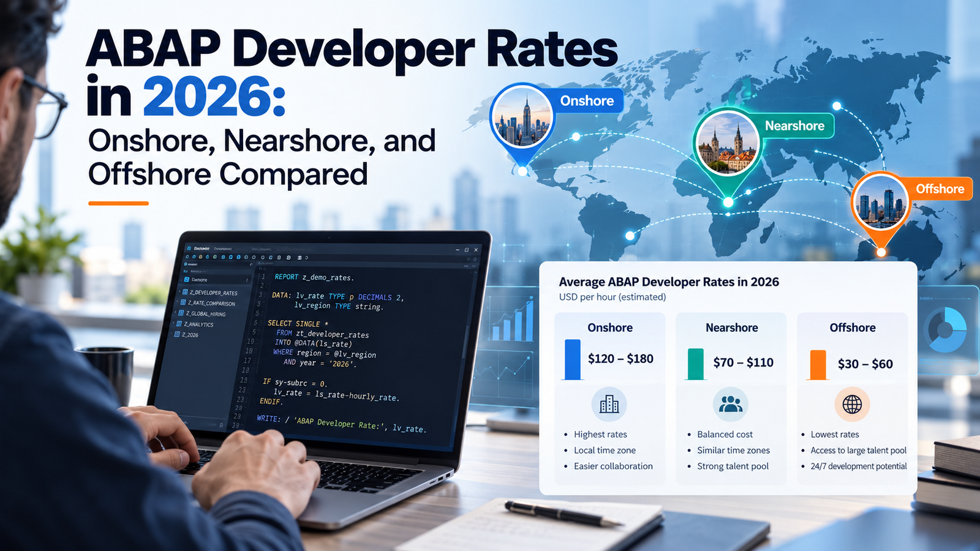Pick the blue Onshore rate bar

pos(572,360)
